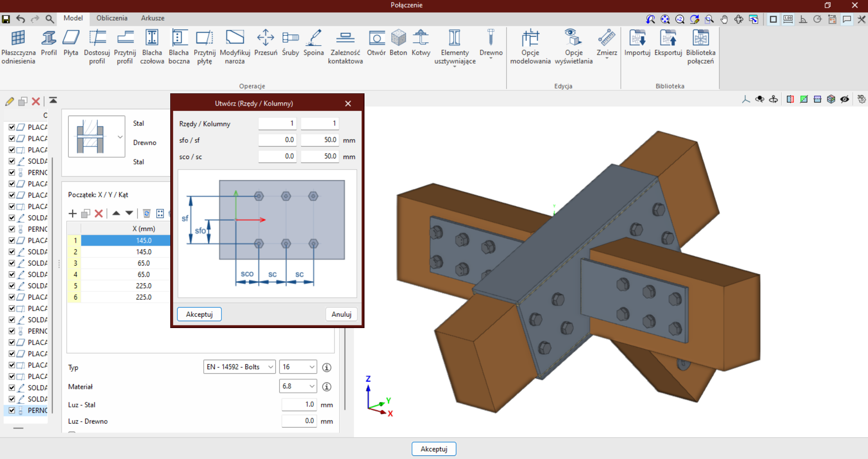Click the Importuj icon
This screenshot has height=459, width=868.
637,43
